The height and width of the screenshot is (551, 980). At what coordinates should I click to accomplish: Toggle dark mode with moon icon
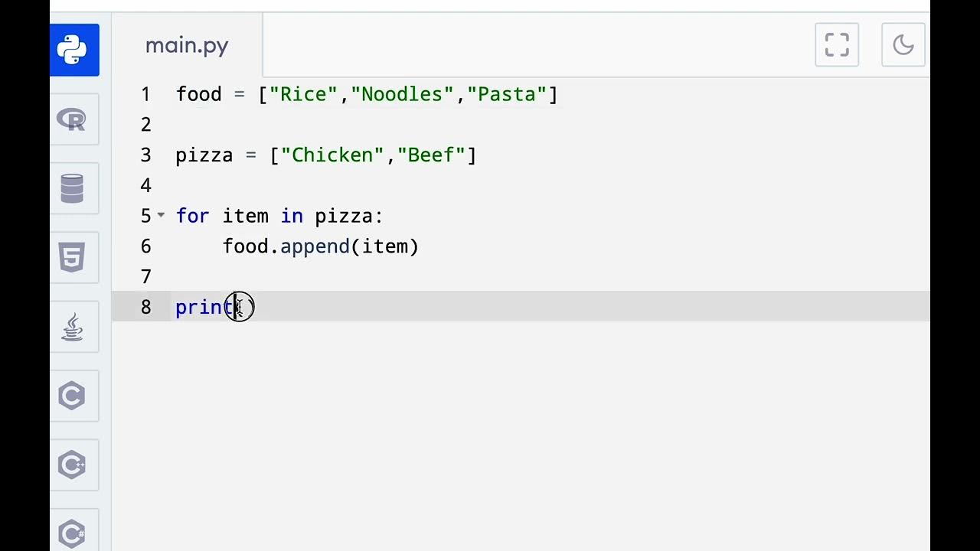coord(903,44)
